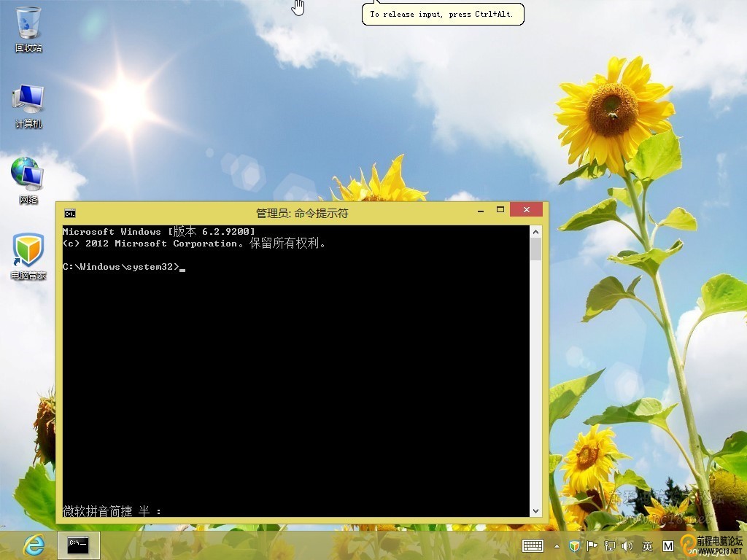Viewport: 747px width, 560px height.
Task: Expand the hidden tray icons arrow
Action: 557,545
